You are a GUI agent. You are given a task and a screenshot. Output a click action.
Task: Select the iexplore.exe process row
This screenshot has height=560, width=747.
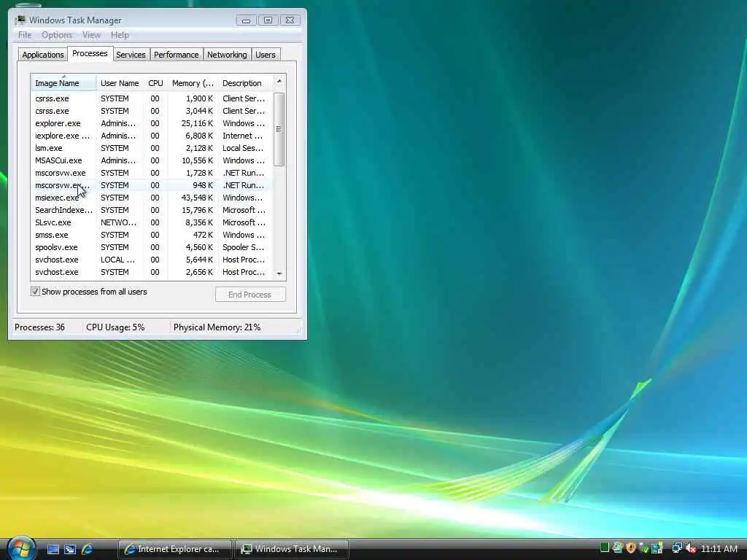pos(152,136)
